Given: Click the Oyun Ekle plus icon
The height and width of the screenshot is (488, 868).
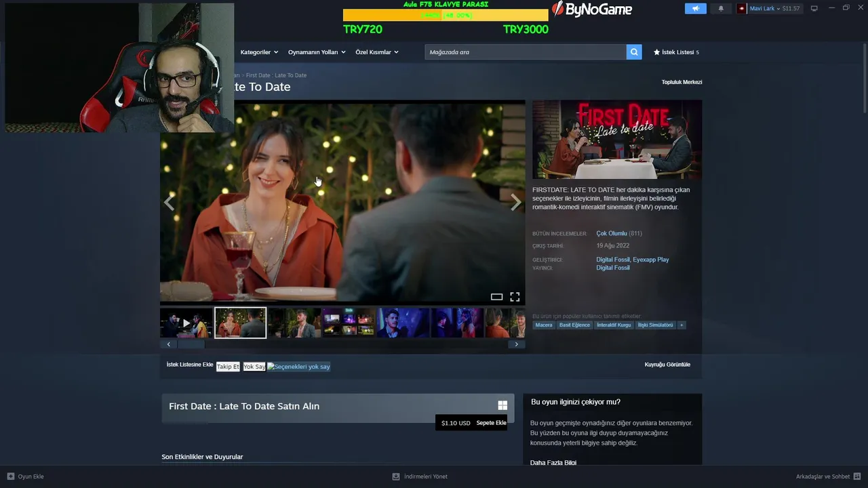Looking at the screenshot, I should click(x=11, y=476).
